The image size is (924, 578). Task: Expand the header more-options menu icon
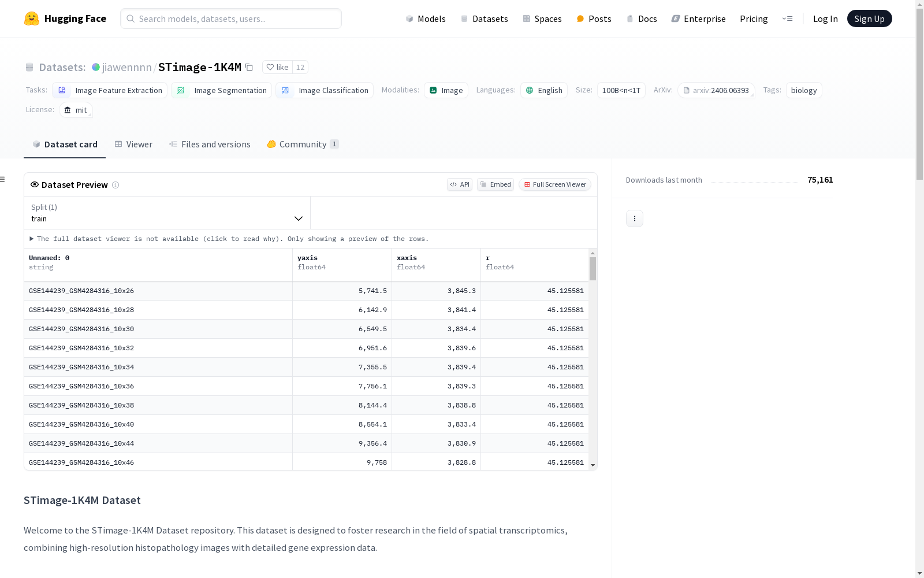787,18
